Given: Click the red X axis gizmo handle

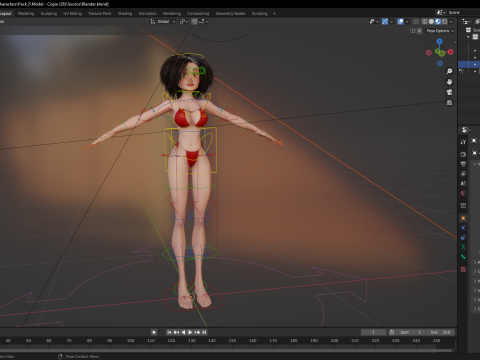Looking at the screenshot, I should click(x=450, y=52).
